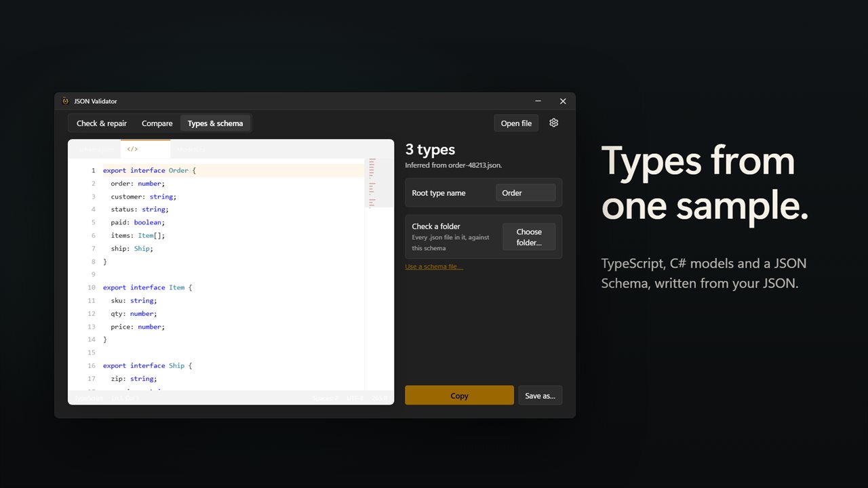
Task: Click the line "customer: string;"
Action: [144, 197]
